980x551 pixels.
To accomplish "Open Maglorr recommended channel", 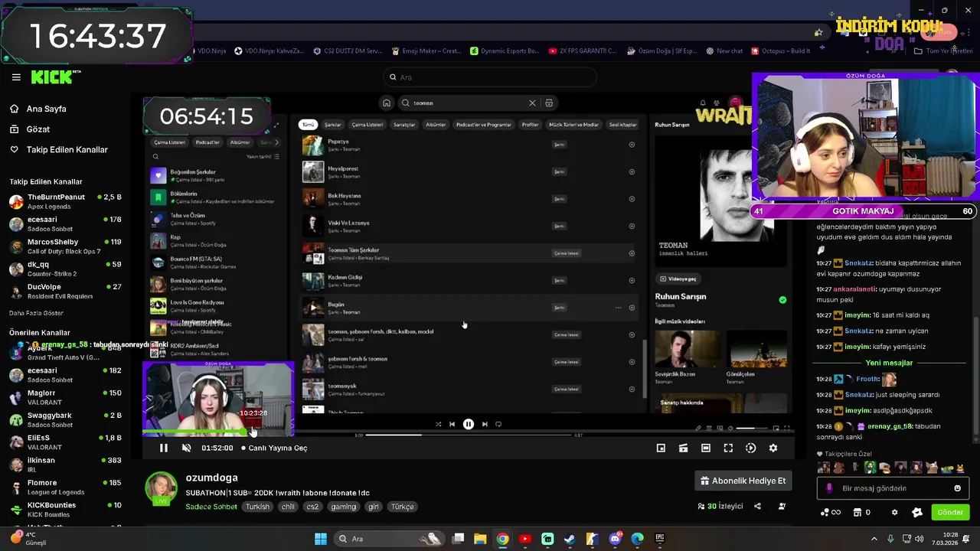I will click(x=65, y=397).
